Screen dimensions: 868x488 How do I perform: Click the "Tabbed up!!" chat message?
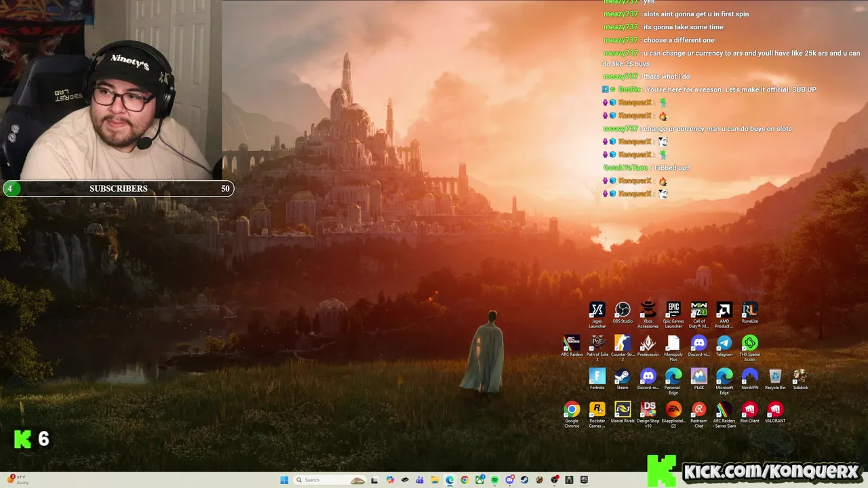(671, 167)
